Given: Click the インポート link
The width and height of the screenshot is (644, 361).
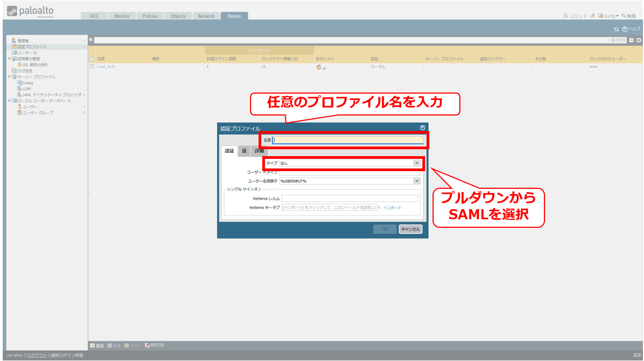Looking at the screenshot, I should (392, 208).
